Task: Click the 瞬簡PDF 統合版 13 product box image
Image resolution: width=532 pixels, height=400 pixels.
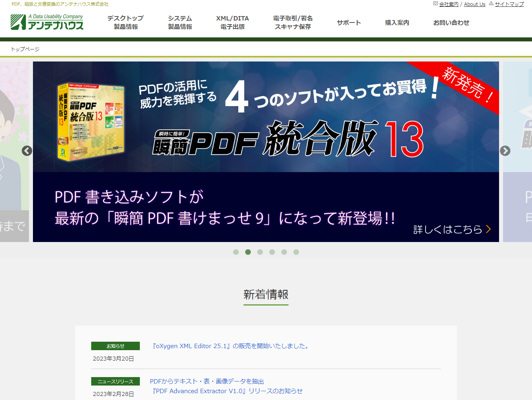Action: tap(91, 122)
